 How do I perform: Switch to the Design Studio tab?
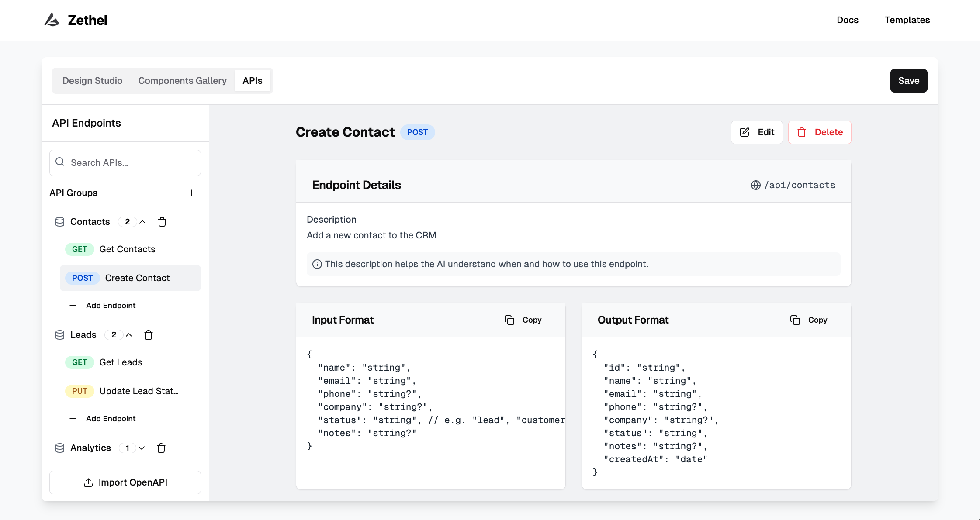click(x=92, y=81)
